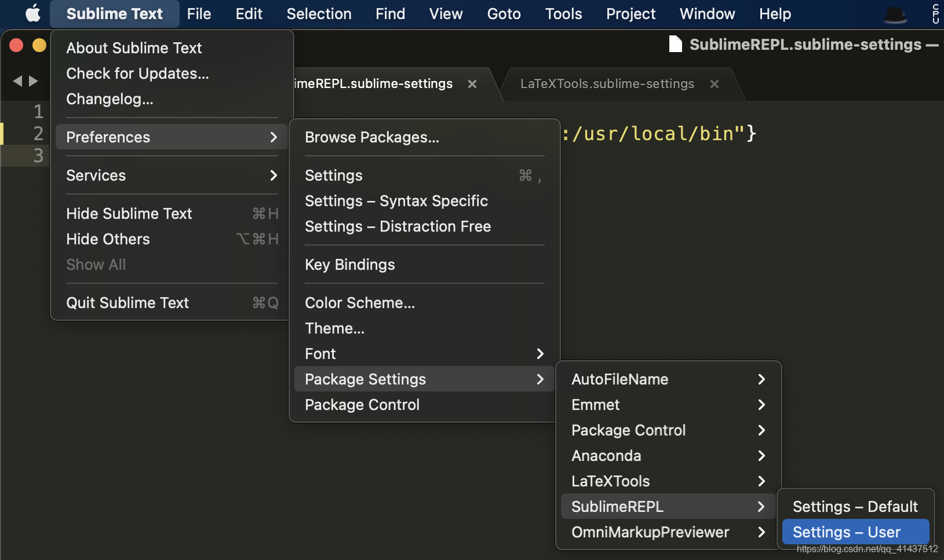Expand Emmet package settings
The height and width of the screenshot is (560, 944).
coord(669,405)
